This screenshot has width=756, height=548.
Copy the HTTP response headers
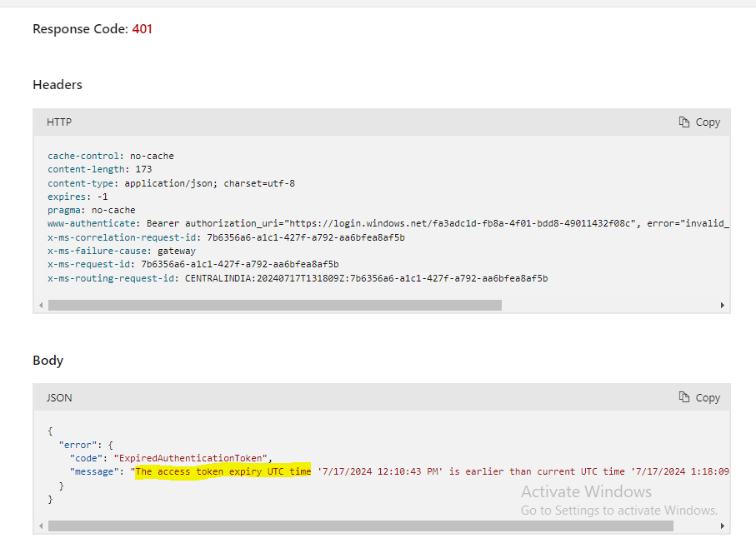(699, 122)
